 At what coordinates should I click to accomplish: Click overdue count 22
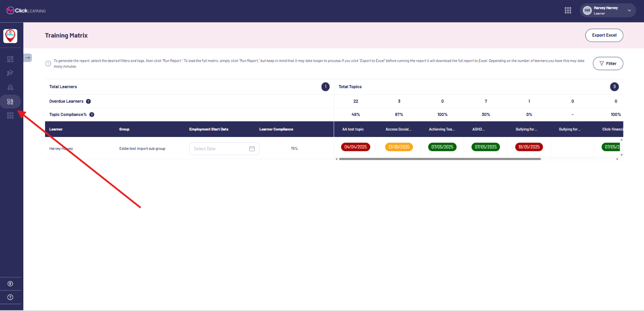[356, 102]
